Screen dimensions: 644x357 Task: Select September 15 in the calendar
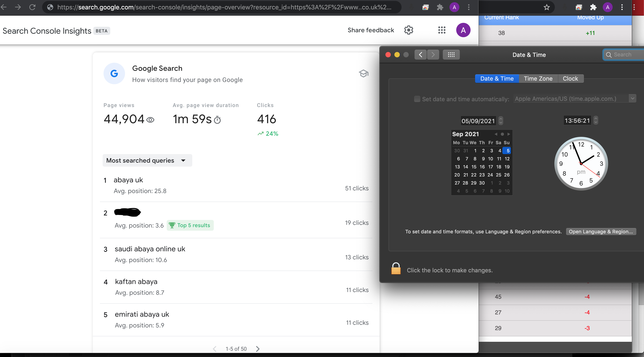point(474,167)
